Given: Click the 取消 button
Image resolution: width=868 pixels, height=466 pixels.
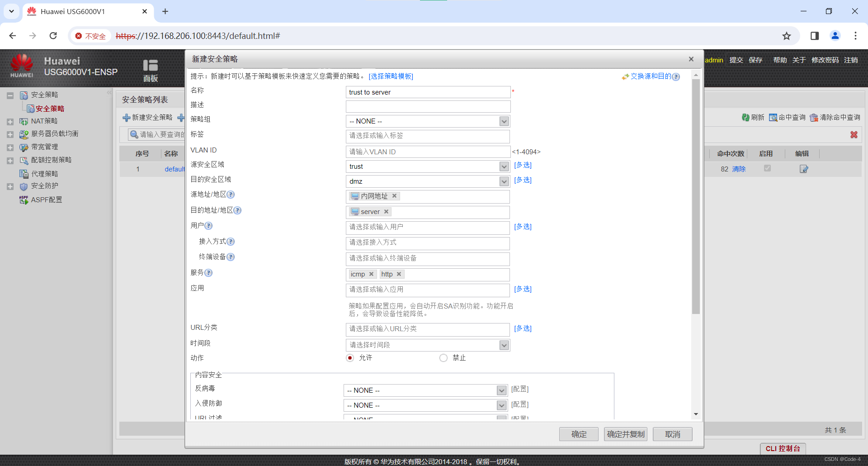Looking at the screenshot, I should tap(673, 434).
